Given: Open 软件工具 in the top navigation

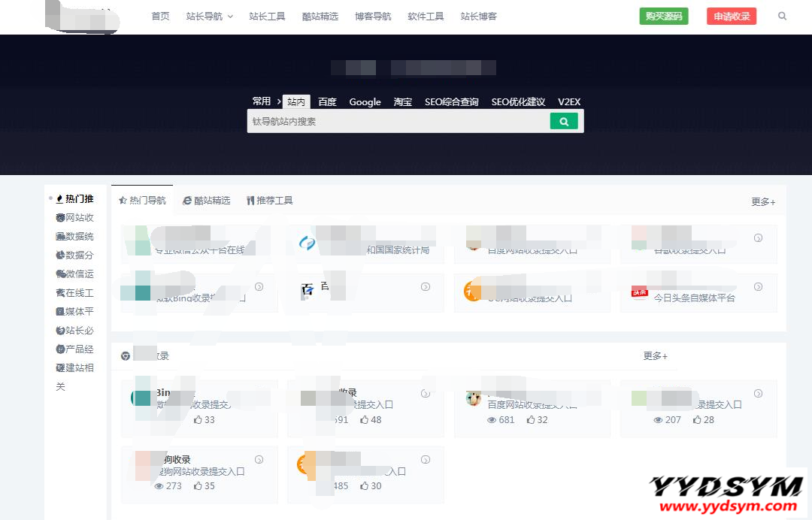Looking at the screenshot, I should point(426,16).
